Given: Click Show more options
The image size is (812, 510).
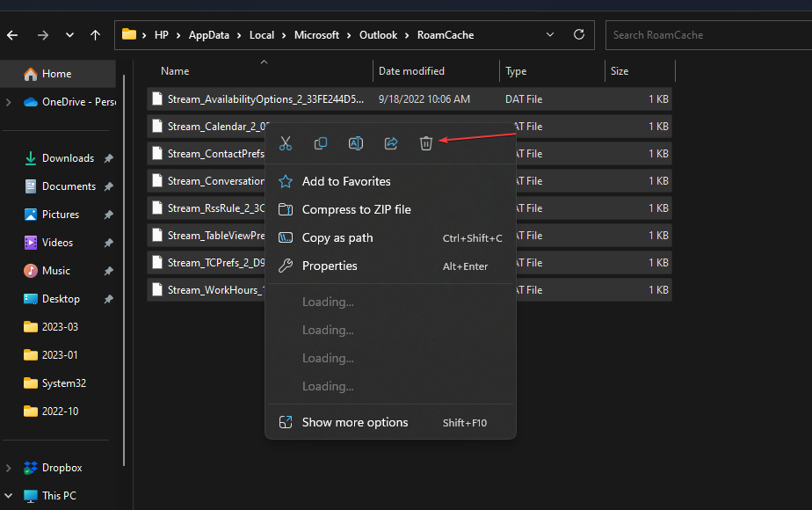Looking at the screenshot, I should click(x=355, y=422).
